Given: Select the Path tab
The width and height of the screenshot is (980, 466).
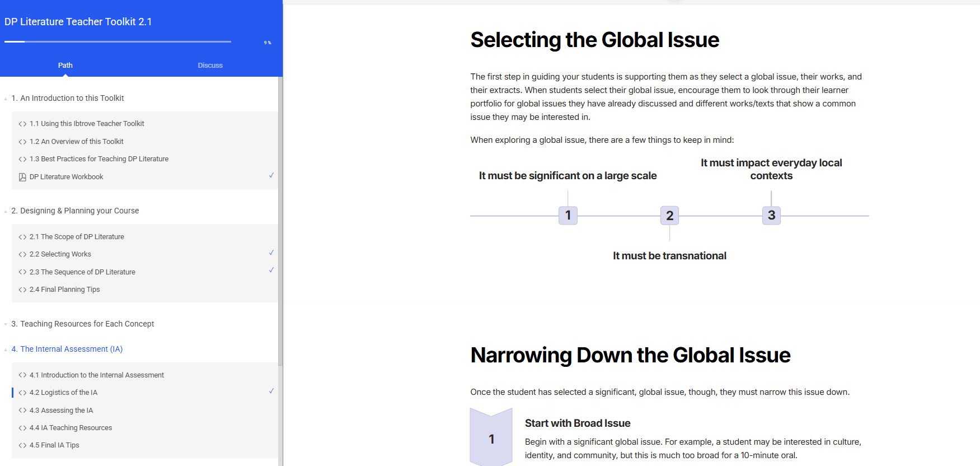Looking at the screenshot, I should pyautogui.click(x=65, y=66).
